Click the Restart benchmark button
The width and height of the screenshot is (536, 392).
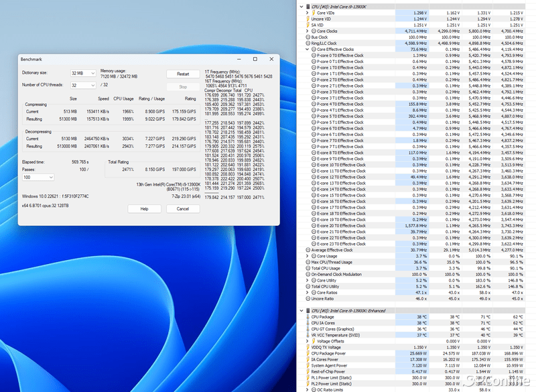tap(182, 74)
